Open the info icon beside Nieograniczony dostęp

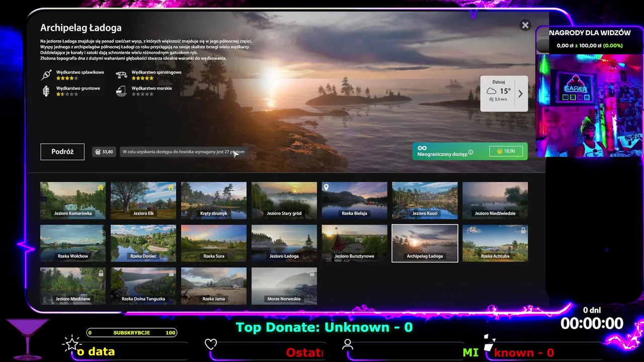[471, 152]
